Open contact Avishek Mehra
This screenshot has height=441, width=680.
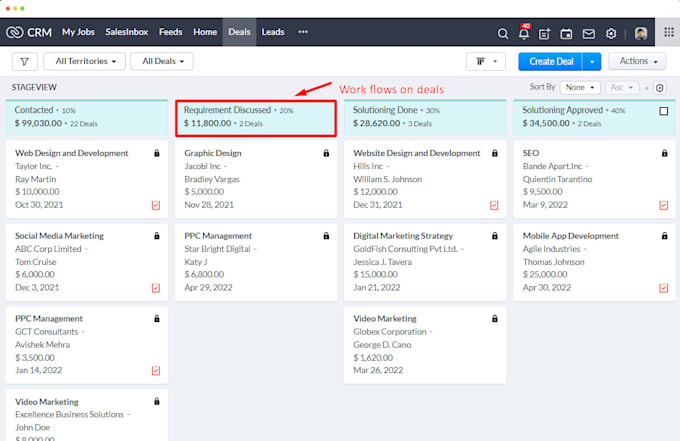click(42, 345)
